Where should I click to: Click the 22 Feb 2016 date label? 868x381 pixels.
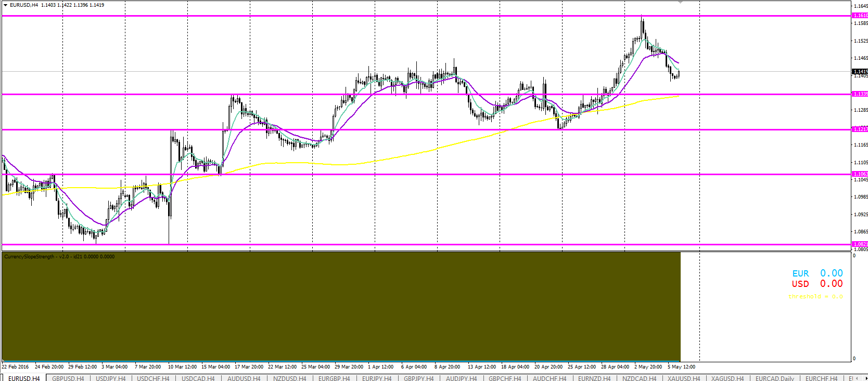click(16, 367)
